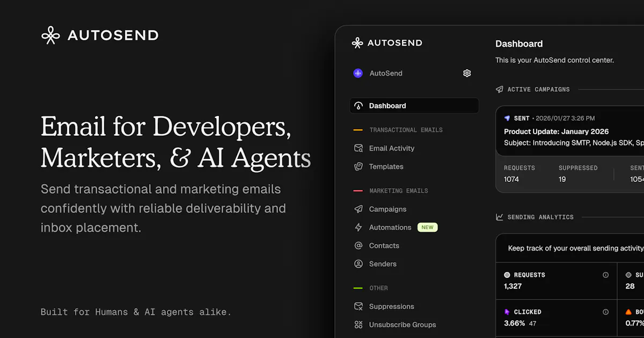Click the Active Campaigns paper plane icon
The image size is (644, 338).
[x=500, y=90]
